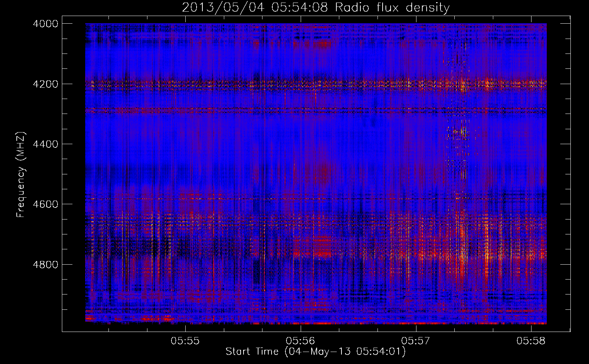The width and height of the screenshot is (589, 364).
Task: Click the 05:57 time axis label
Action: point(416,341)
